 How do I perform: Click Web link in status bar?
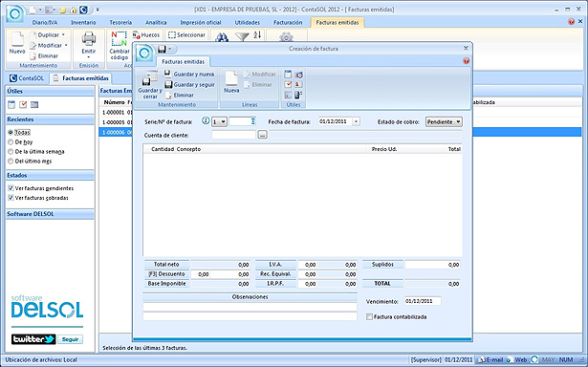(x=516, y=359)
